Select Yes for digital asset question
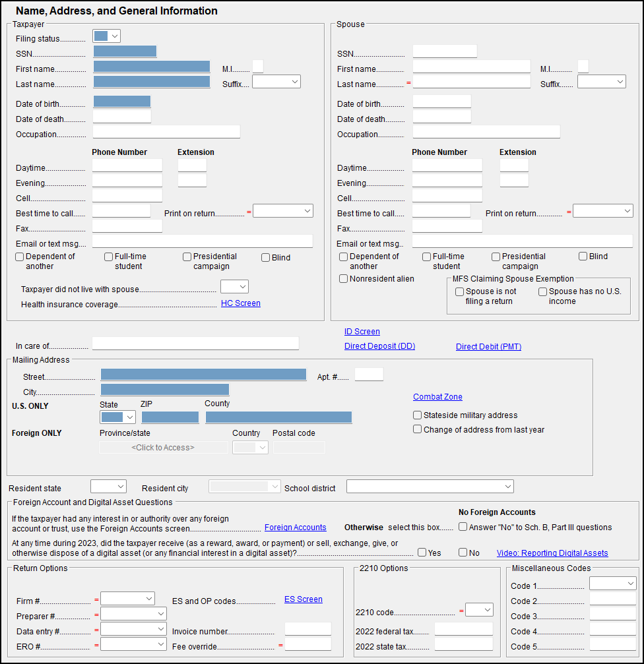 coord(422,553)
